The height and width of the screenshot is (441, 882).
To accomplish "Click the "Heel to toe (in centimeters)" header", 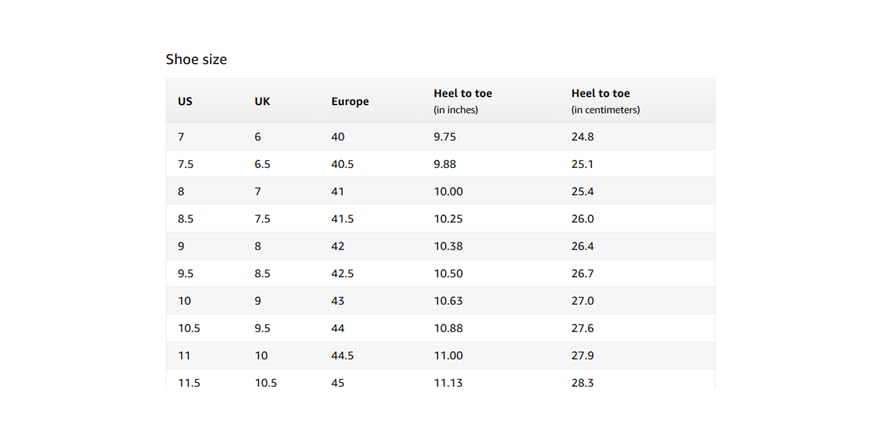I will 605,101.
